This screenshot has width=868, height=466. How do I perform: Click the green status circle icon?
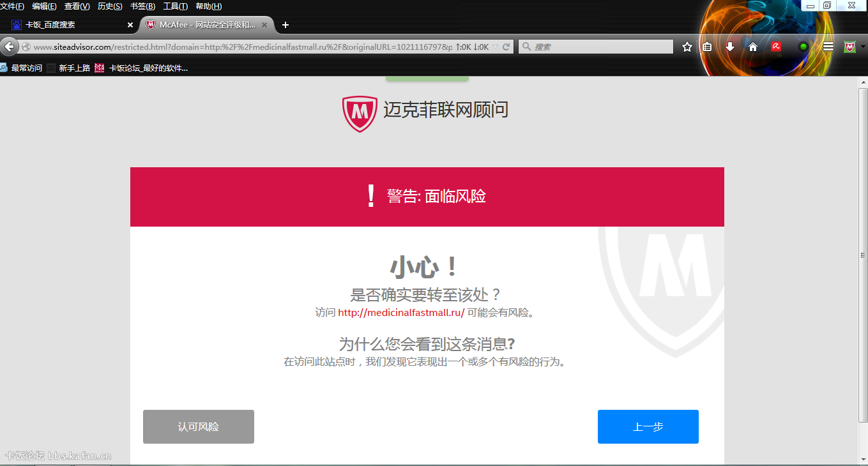pyautogui.click(x=803, y=47)
